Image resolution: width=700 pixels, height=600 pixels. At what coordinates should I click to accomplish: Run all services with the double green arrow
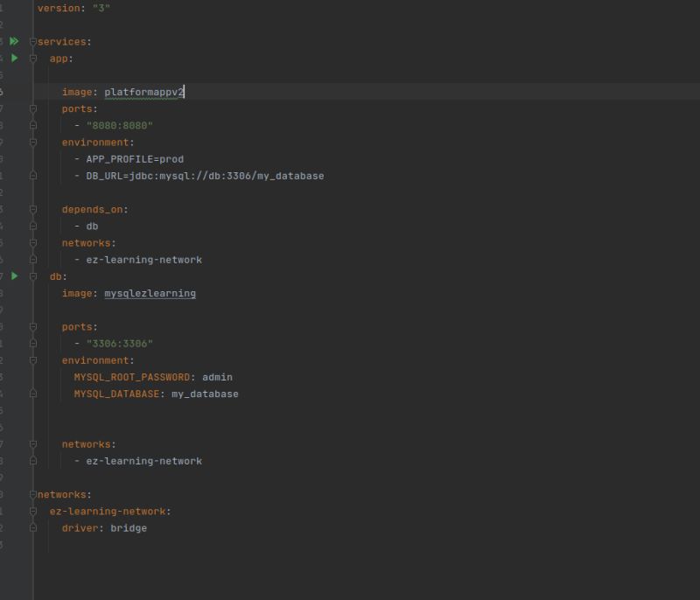click(x=15, y=41)
